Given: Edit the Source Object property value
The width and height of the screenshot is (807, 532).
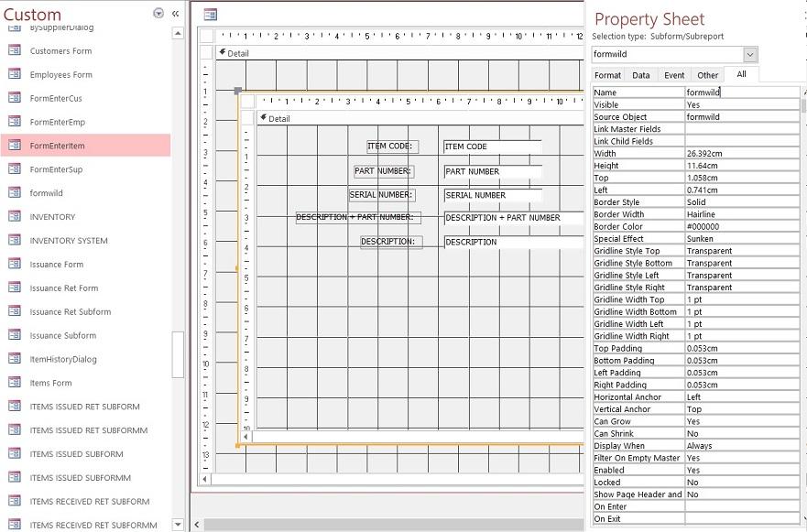Looking at the screenshot, I should point(742,117).
